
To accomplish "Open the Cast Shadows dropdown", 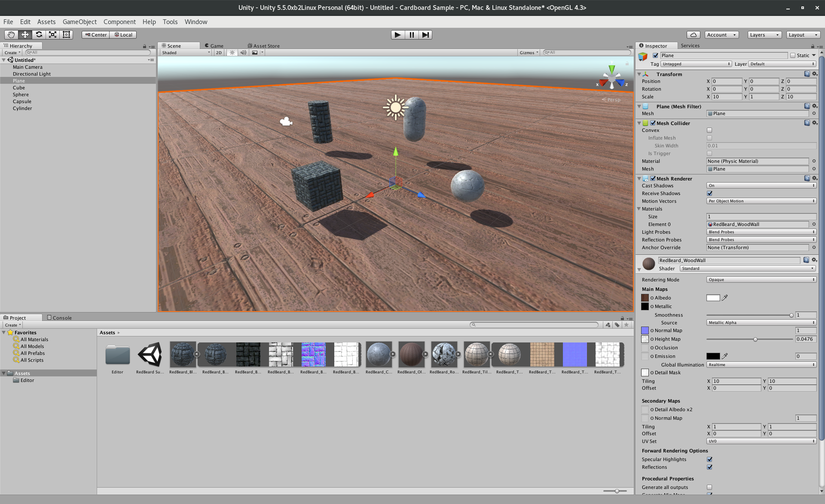I will point(761,186).
